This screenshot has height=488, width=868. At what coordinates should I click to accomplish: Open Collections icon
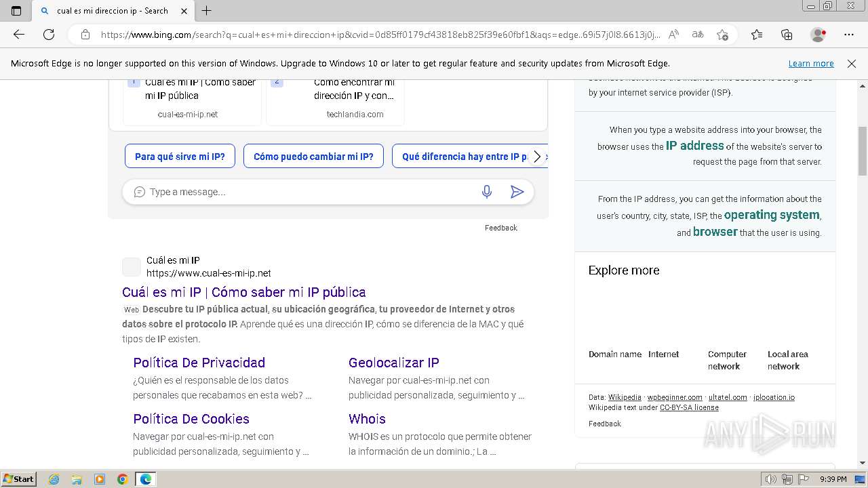(787, 35)
